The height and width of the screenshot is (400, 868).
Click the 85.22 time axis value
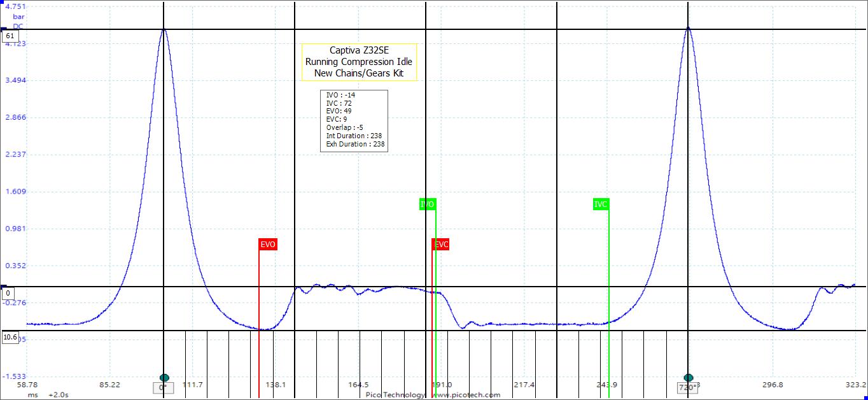tap(109, 385)
